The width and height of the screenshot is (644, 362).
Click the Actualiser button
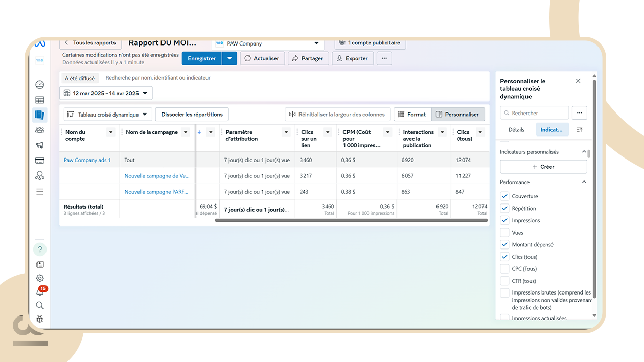pyautogui.click(x=262, y=58)
